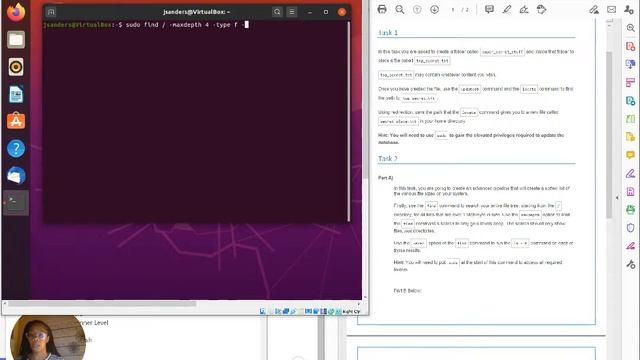Click the VirtualBox horizontal scrollbar
This screenshot has height=360, width=640.
click(102, 304)
